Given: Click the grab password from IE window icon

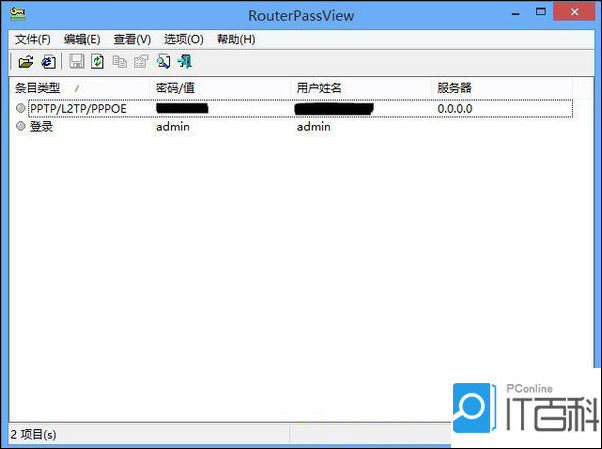Looking at the screenshot, I should click(49, 62).
